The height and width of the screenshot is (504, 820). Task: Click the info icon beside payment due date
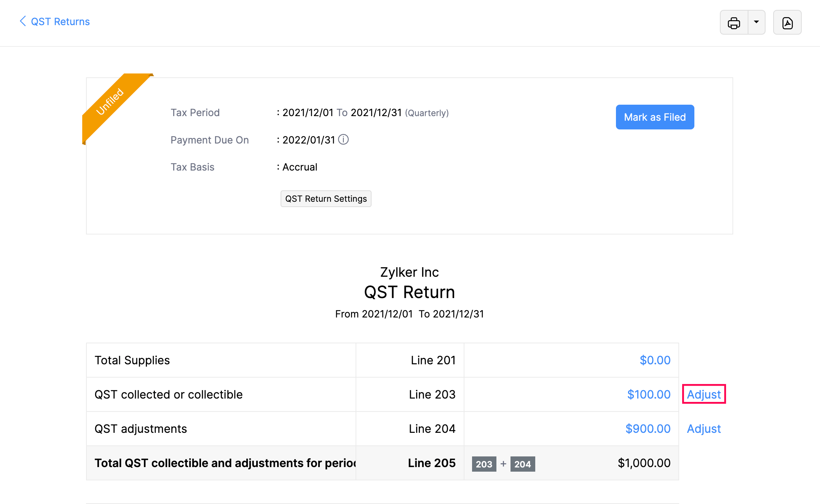343,140
